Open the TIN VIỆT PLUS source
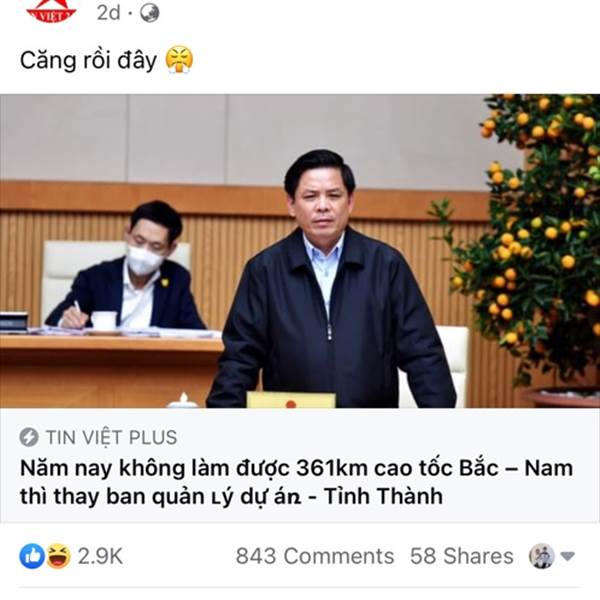Viewport: 600px width, 600px height. [111, 437]
